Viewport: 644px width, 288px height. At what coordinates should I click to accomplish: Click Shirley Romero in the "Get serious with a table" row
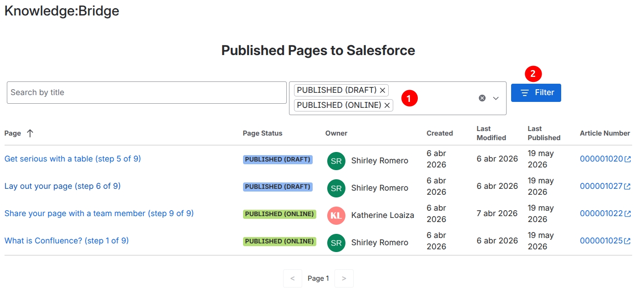click(x=380, y=161)
